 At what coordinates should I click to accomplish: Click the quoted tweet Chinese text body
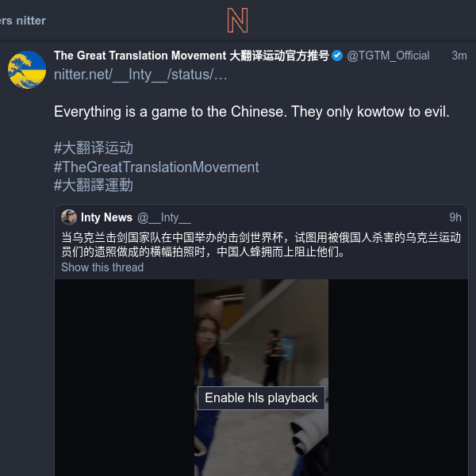tap(261, 244)
